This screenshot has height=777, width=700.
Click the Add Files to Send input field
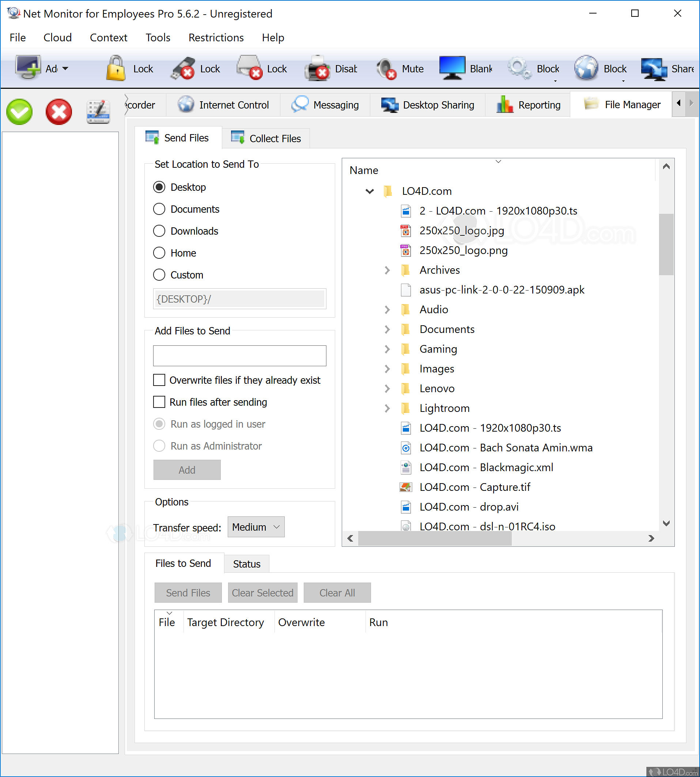239,356
